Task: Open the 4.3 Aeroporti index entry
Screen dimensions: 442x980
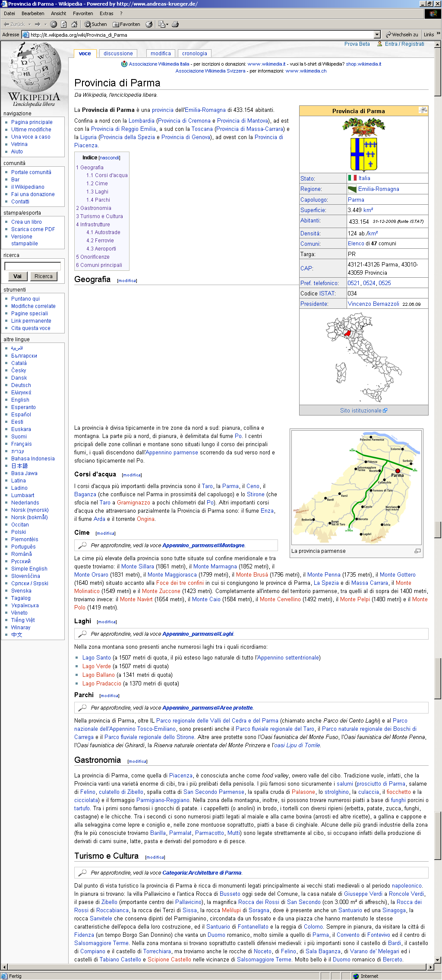Action: tap(101, 249)
